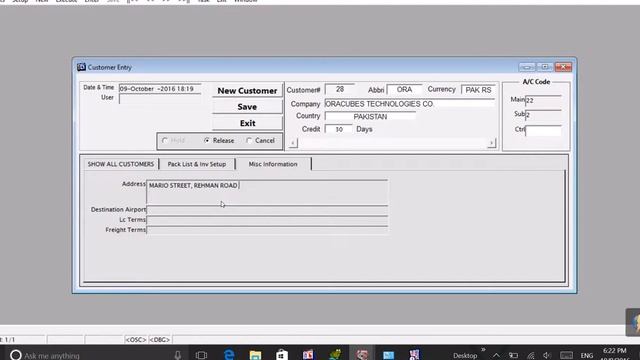Click the <DBC> status bar entry
This screenshot has height=360, width=640.
pos(160,340)
